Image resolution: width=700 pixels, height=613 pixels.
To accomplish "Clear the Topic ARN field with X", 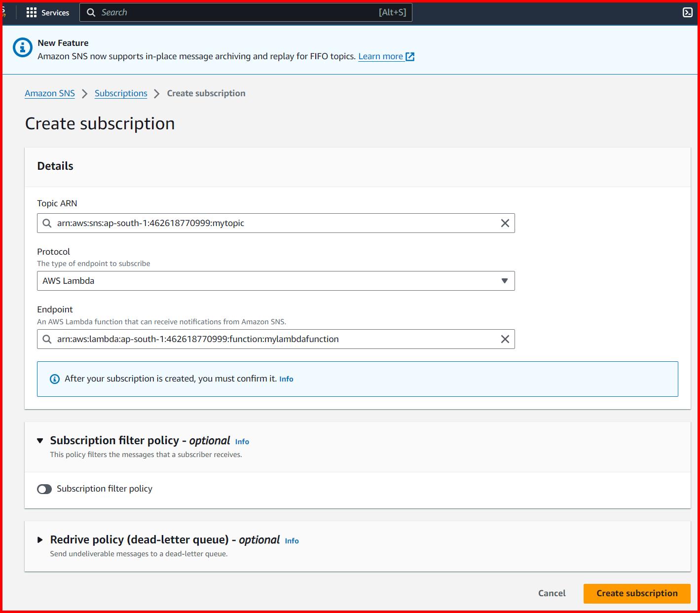I will point(505,223).
